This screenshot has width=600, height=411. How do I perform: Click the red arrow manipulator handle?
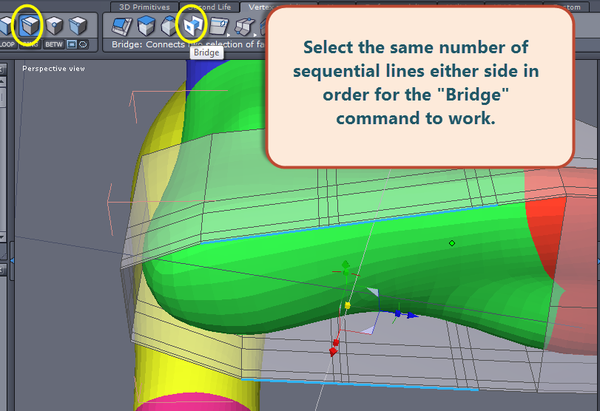pyautogui.click(x=333, y=351)
